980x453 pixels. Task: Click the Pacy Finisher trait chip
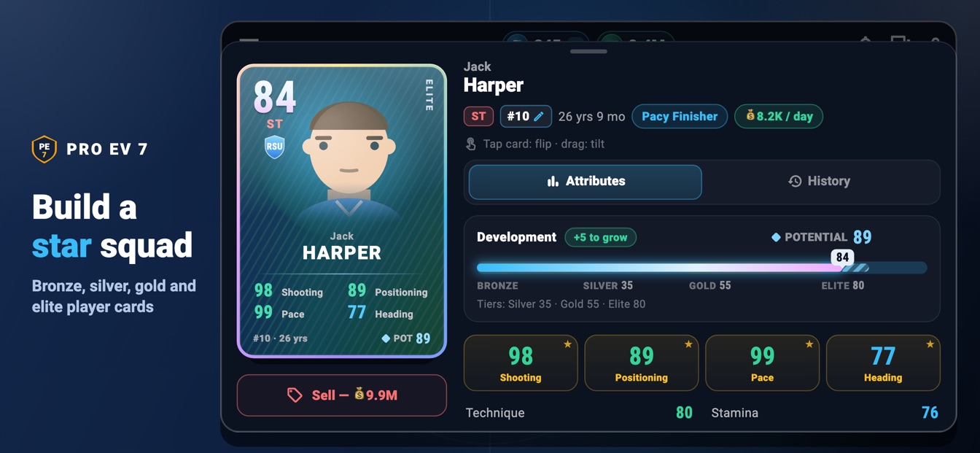pos(680,116)
